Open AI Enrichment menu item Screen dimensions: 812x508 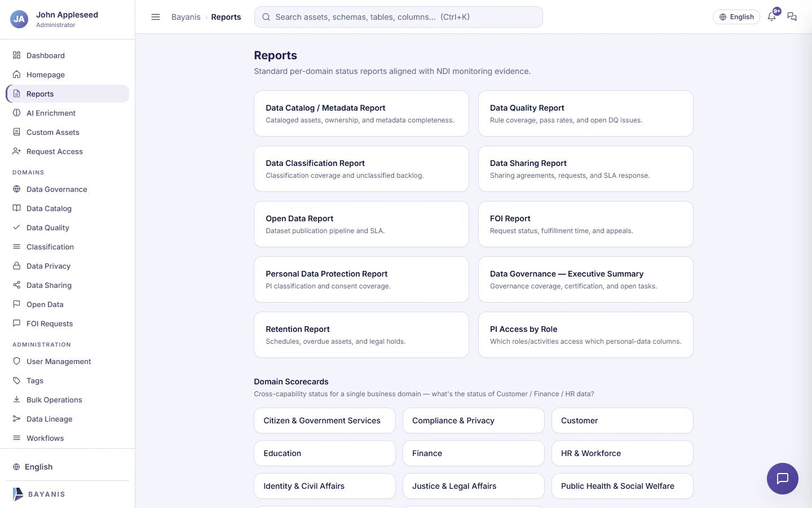pyautogui.click(x=67, y=113)
